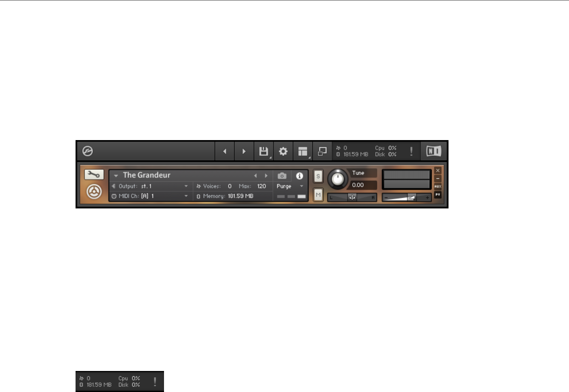The height and width of the screenshot is (392, 569).
Task: Click the instrument output level meter
Action: (407, 180)
